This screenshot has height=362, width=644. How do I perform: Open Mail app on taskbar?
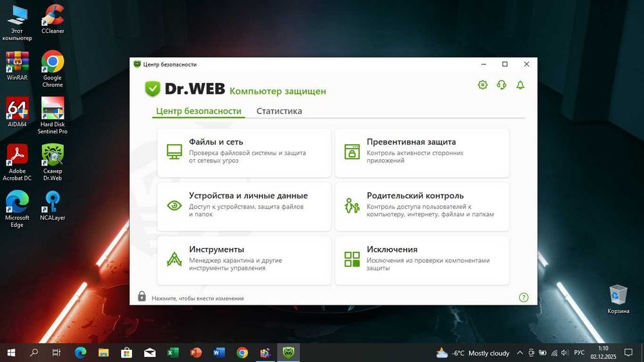(x=149, y=352)
